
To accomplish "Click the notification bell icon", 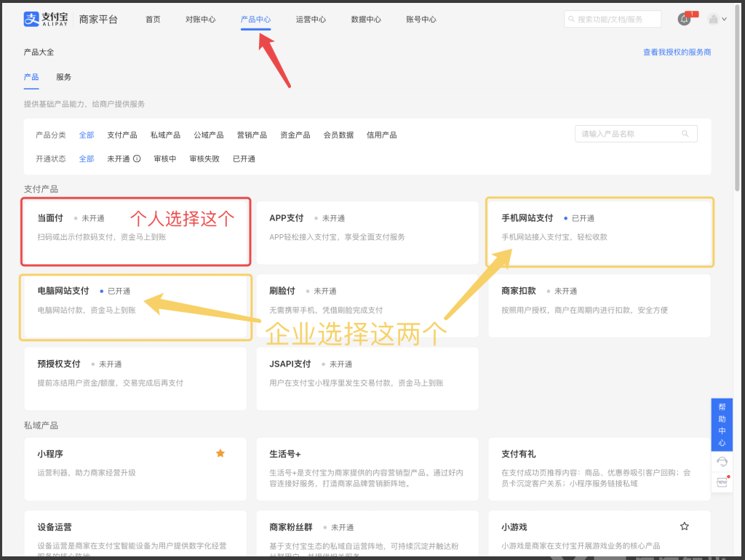I will click(x=684, y=19).
